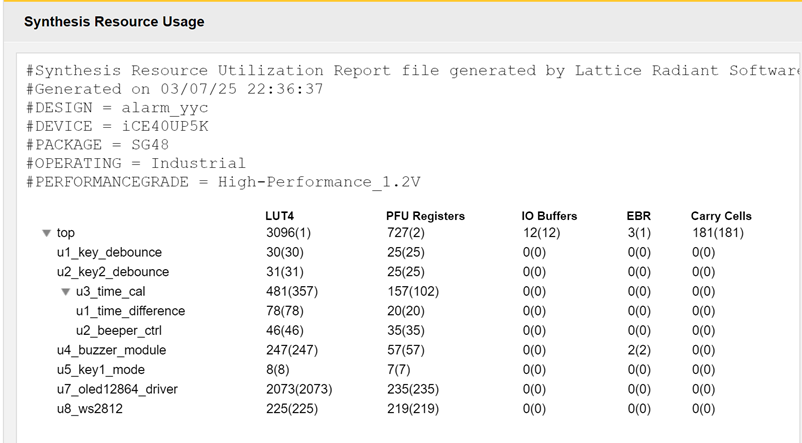Click the 7(7) PFU Registers value
802x443 pixels.
398,369
